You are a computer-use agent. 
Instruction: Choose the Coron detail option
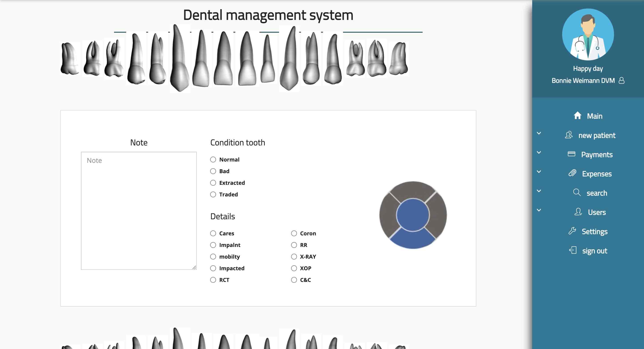click(x=294, y=233)
